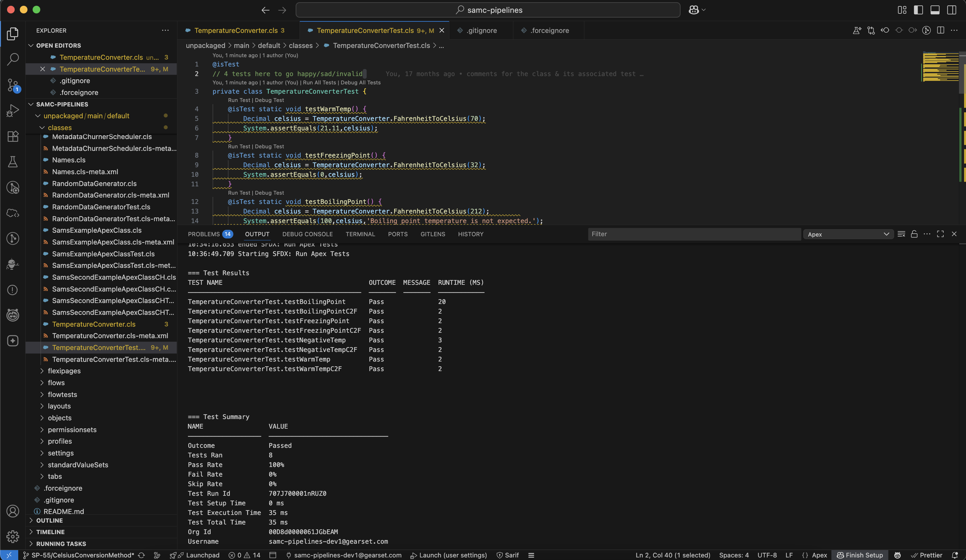Click the editor minimap overview
The width and height of the screenshot is (966, 560).
pyautogui.click(x=940, y=67)
